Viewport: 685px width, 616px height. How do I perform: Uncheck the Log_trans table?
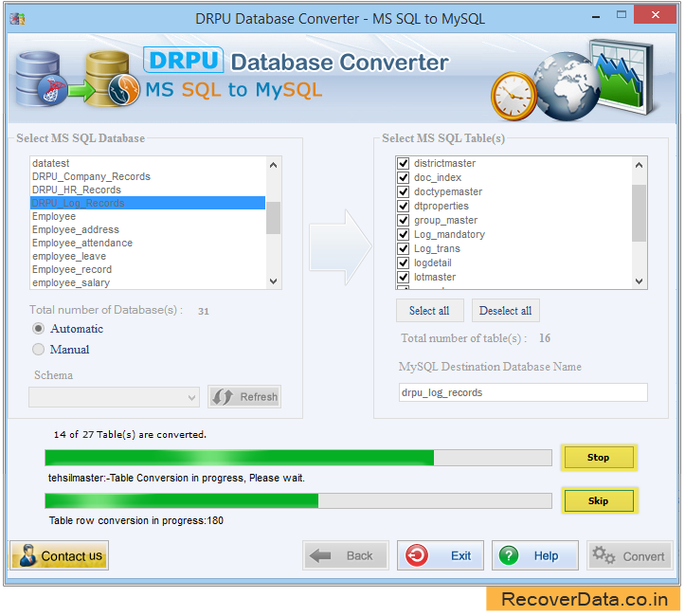[x=403, y=248]
